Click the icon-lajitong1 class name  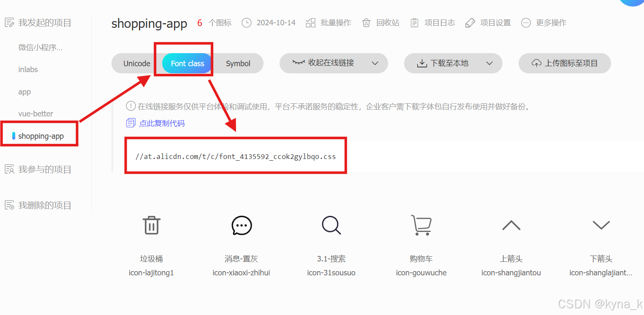tap(151, 273)
